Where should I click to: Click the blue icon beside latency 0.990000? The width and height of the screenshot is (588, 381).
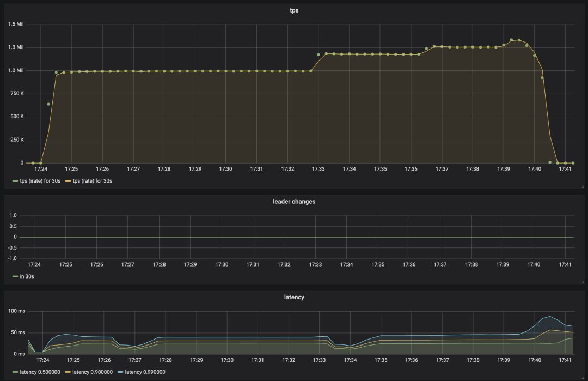point(120,372)
